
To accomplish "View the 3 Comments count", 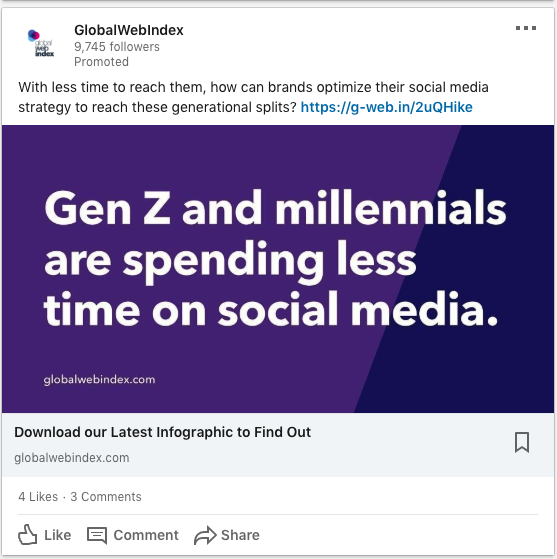I will tap(106, 497).
